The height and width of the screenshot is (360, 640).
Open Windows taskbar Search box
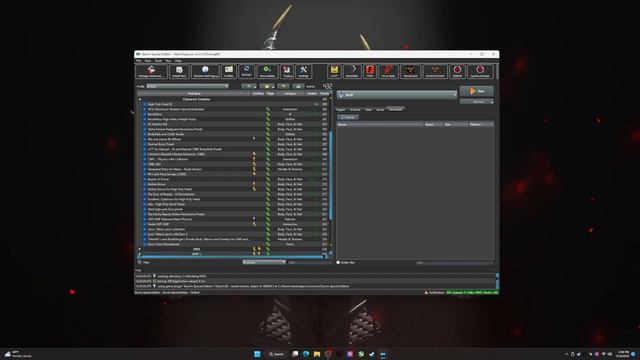coord(276,354)
